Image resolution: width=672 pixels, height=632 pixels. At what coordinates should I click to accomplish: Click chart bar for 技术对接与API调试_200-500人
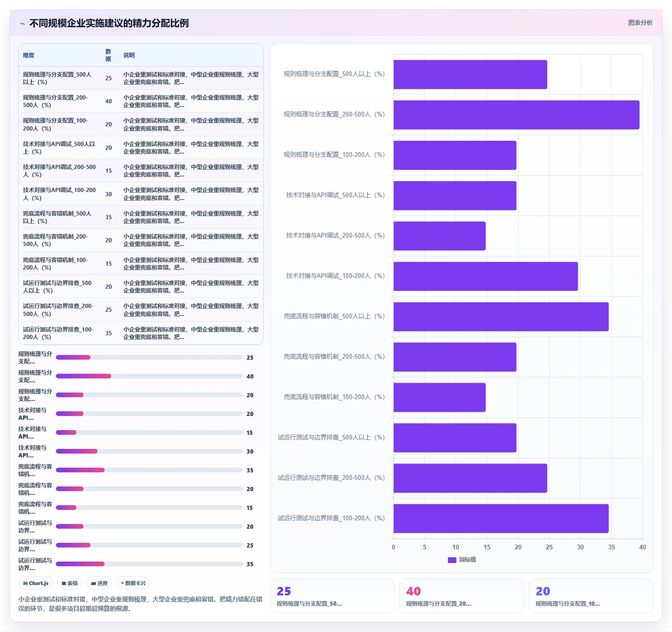[439, 236]
